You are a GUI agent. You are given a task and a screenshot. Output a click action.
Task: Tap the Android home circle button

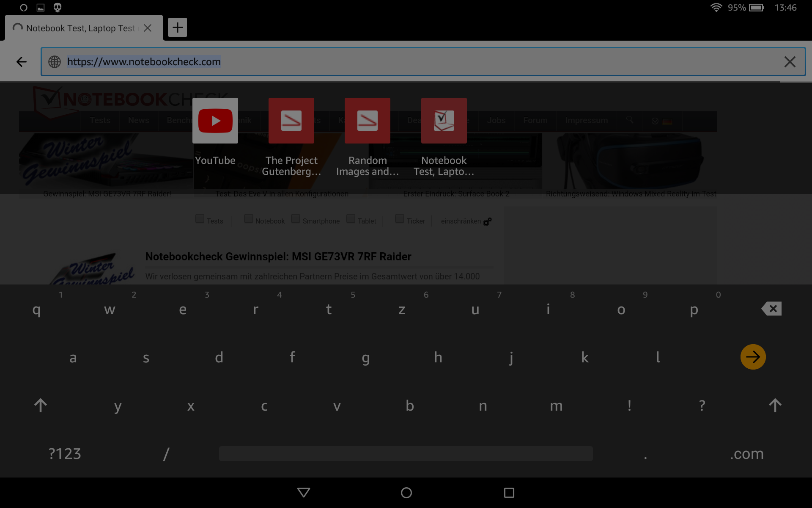[406, 493]
